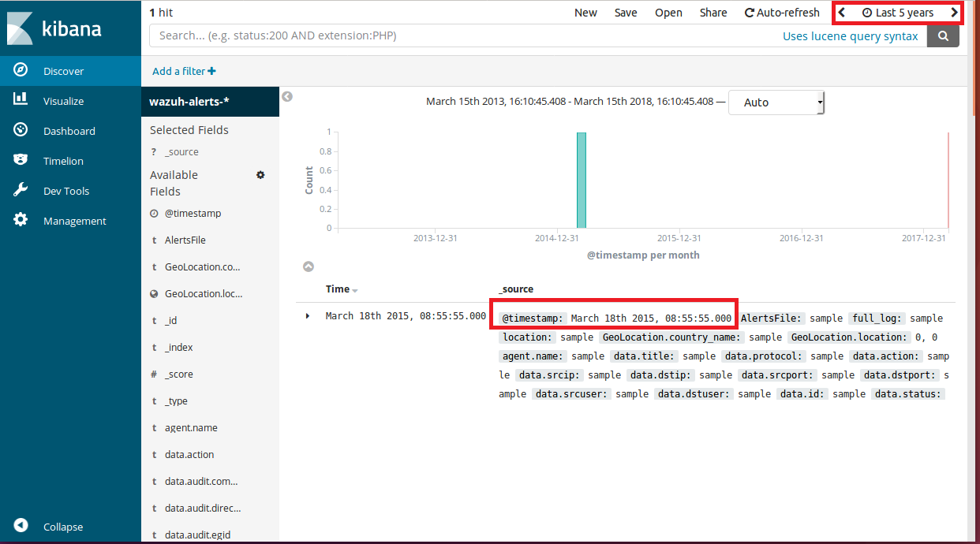The width and height of the screenshot is (980, 544).
Task: Click the 1 hit counter text
Action: coord(161,13)
